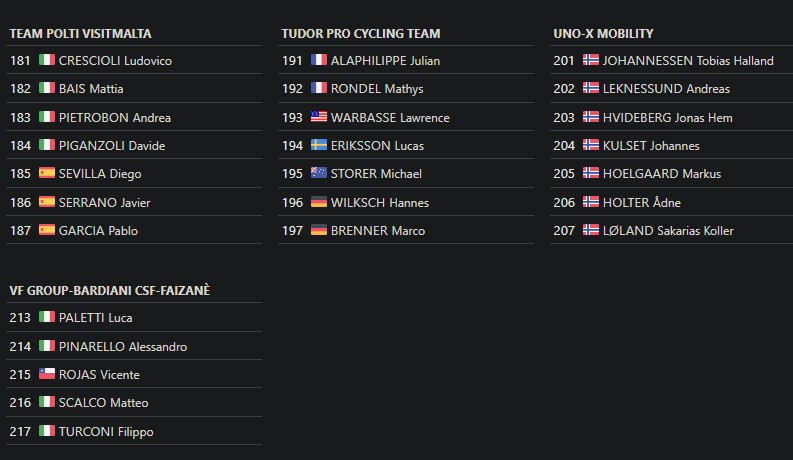Click the German flag beside WILKSCH Hannes
This screenshot has width=793, height=460.
319,202
